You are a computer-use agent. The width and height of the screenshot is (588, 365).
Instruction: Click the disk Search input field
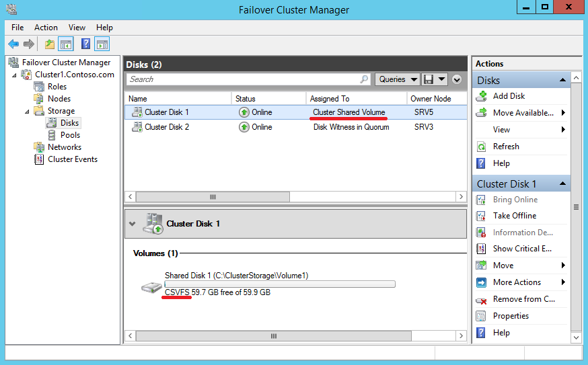244,79
